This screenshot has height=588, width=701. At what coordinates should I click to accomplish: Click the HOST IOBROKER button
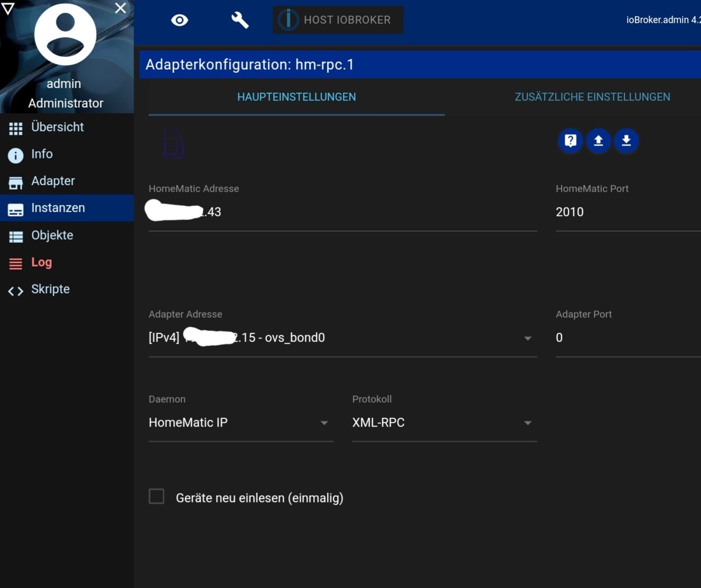click(338, 20)
